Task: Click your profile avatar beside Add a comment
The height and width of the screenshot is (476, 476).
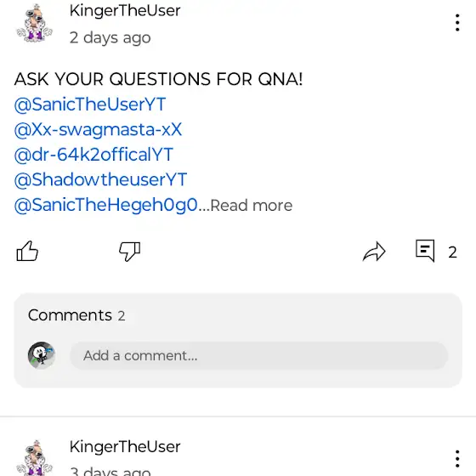Action: 42,355
